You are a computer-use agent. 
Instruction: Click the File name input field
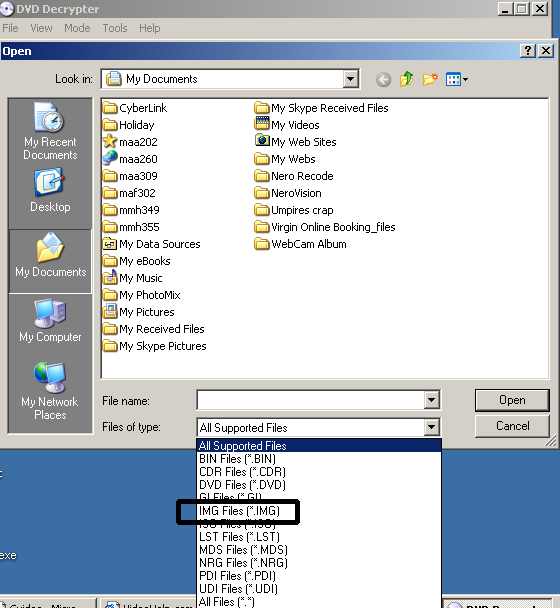pos(310,400)
